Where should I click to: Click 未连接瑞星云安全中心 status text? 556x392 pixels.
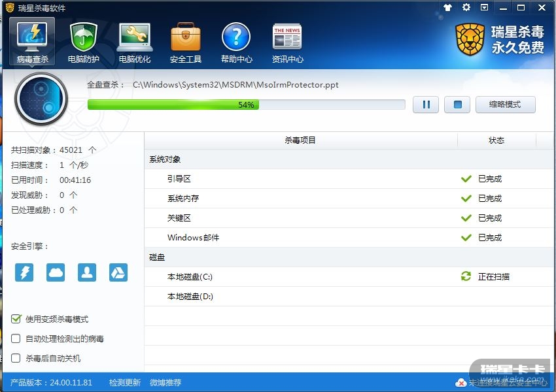pyautogui.click(x=508, y=382)
